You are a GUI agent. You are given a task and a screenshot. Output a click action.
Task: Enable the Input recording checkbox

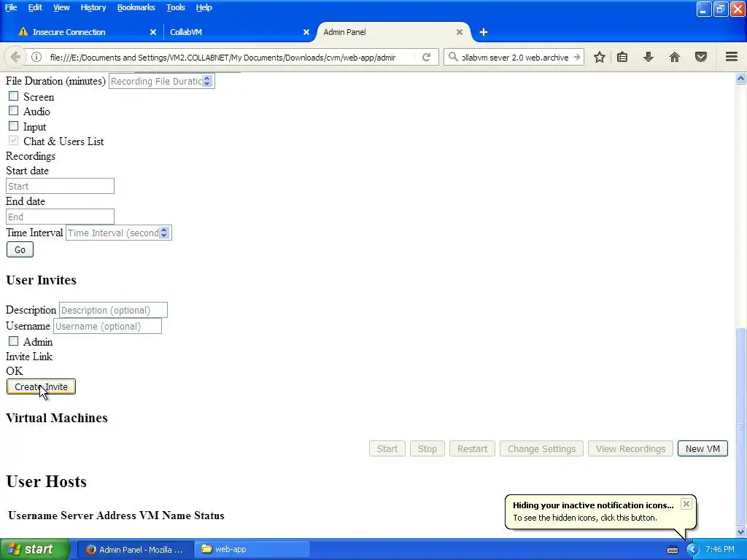(13, 126)
